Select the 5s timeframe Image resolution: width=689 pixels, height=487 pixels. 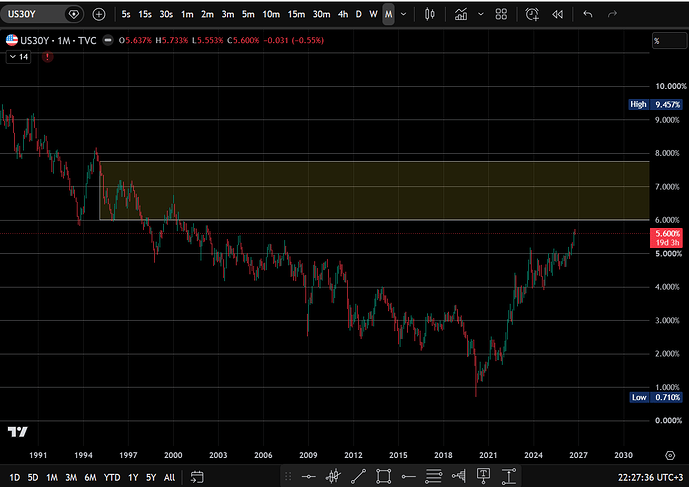pyautogui.click(x=126, y=15)
